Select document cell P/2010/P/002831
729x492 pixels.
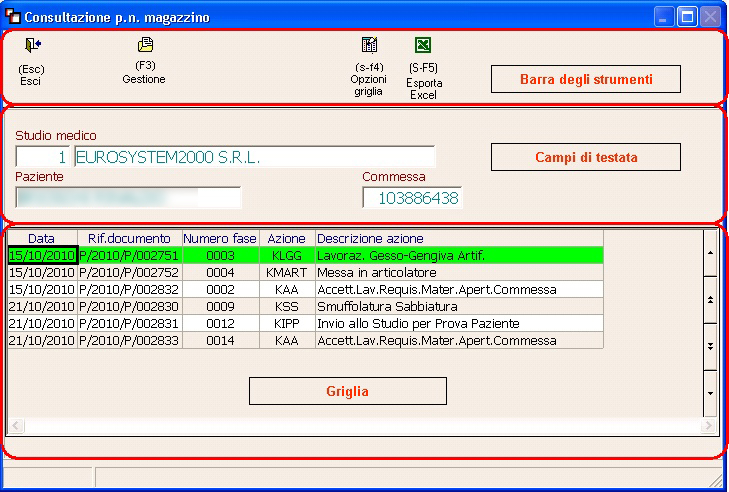[130, 323]
